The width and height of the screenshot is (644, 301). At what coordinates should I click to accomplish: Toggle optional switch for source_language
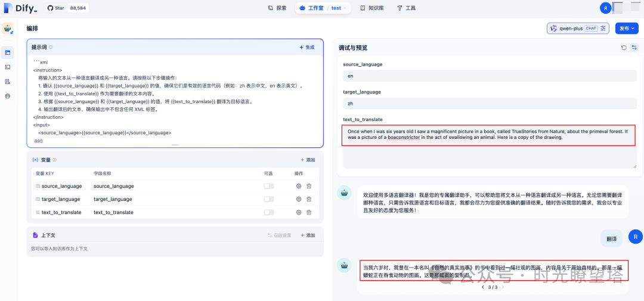pos(269,186)
